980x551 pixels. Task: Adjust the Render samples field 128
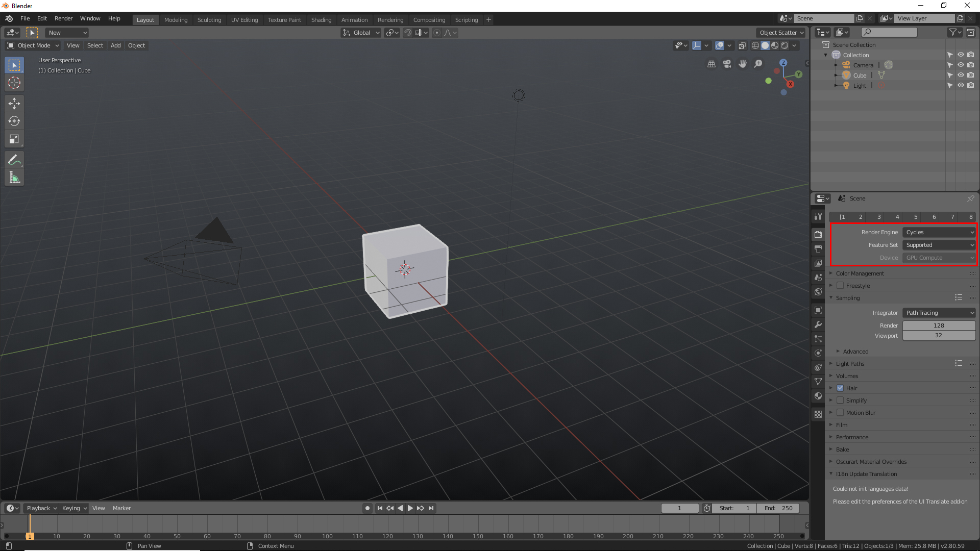pos(939,325)
